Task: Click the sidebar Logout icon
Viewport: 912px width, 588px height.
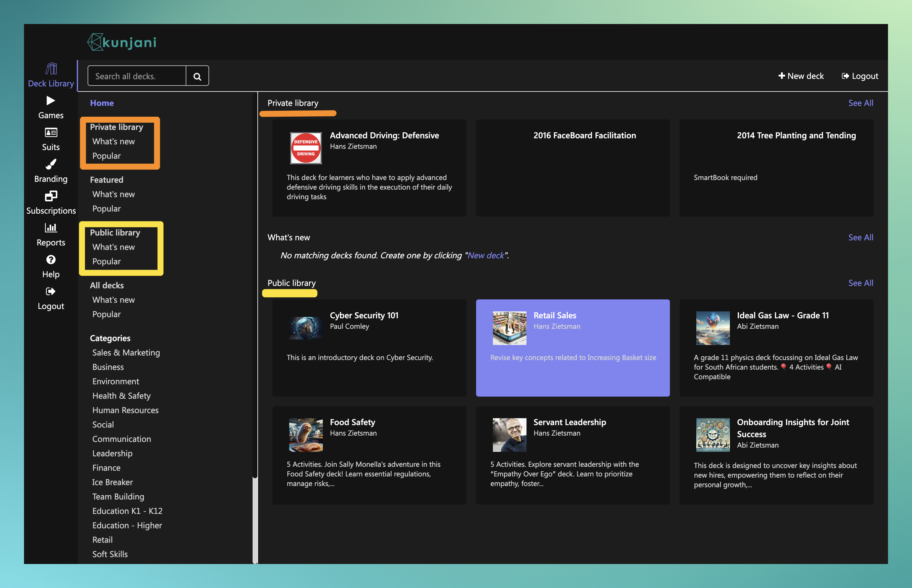Action: point(51,291)
